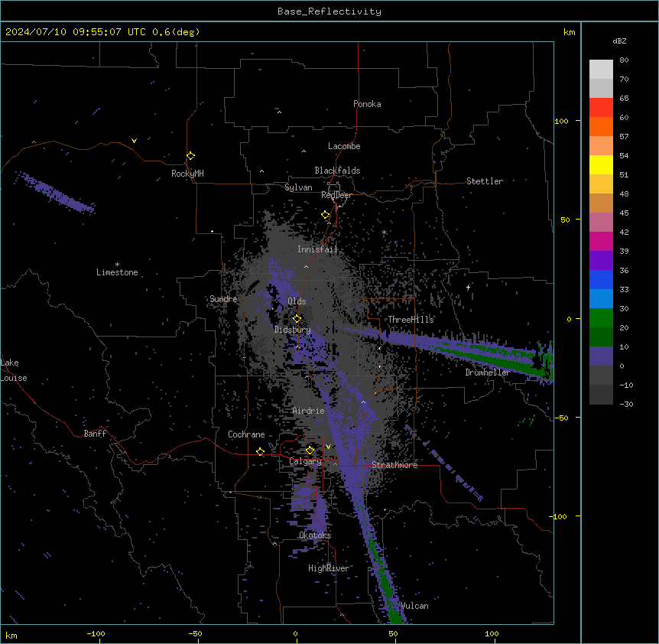Pick the yellow 51-54 dBZ legend swatch
The width and height of the screenshot is (659, 644).
point(601,164)
